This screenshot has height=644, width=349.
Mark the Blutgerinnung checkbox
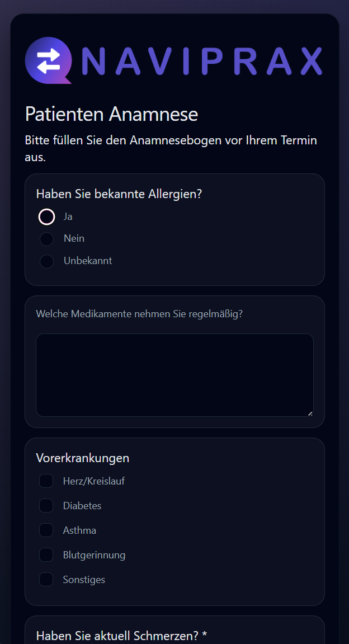click(x=46, y=555)
